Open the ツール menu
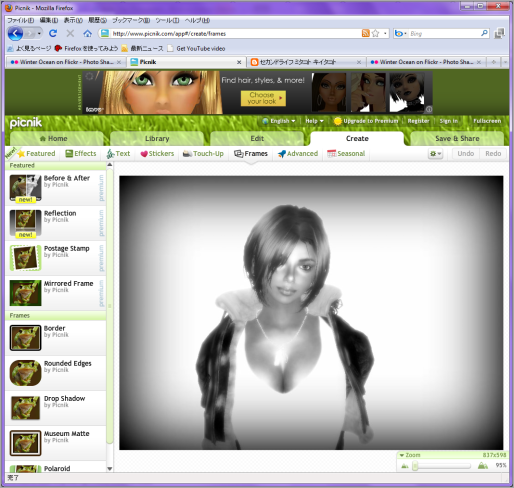This screenshot has width=514, height=488. tap(167, 20)
